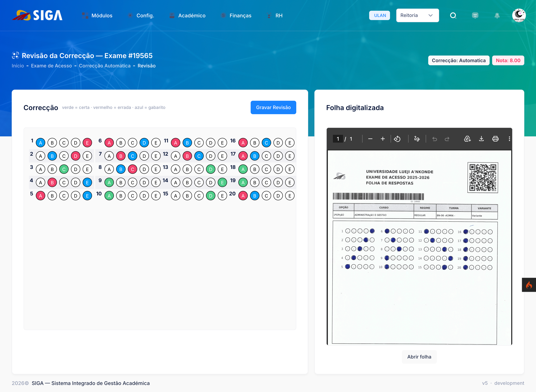Viewport: 536px width, 392px height.
Task: Click the Nota: 8.00 badge
Action: click(508, 61)
